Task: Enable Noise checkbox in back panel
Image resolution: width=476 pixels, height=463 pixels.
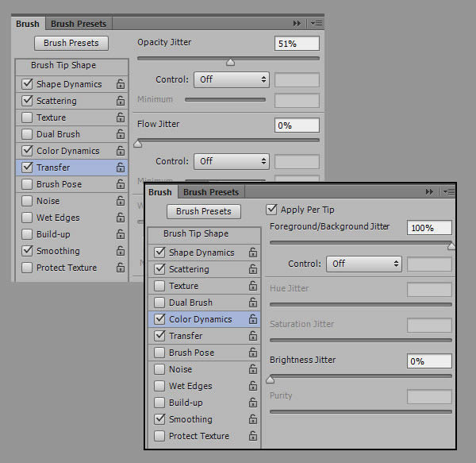Action: click(27, 201)
